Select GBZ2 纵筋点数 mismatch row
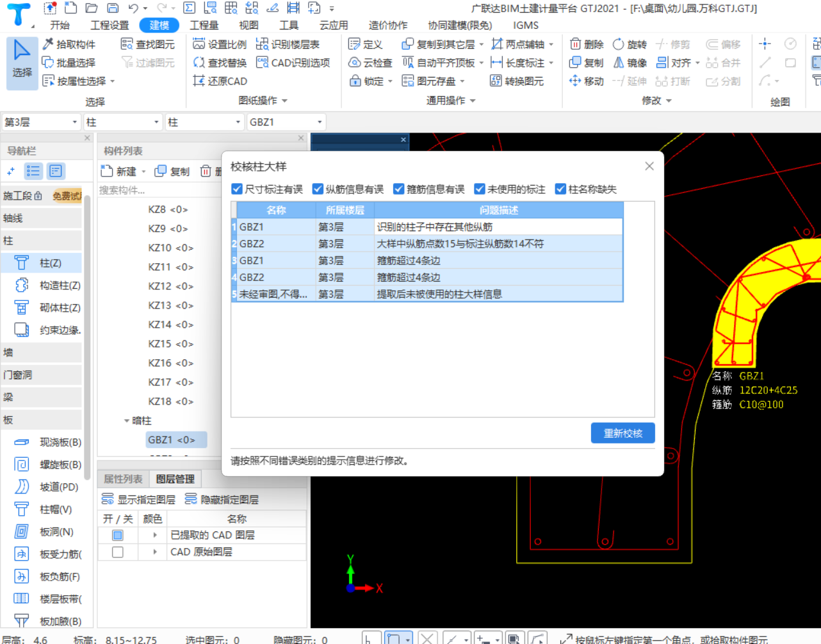This screenshot has width=821, height=644. click(427, 244)
